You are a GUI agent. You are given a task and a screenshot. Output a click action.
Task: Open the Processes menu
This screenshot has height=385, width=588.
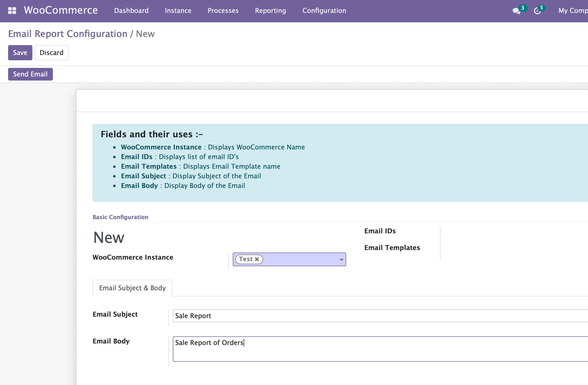223,11
